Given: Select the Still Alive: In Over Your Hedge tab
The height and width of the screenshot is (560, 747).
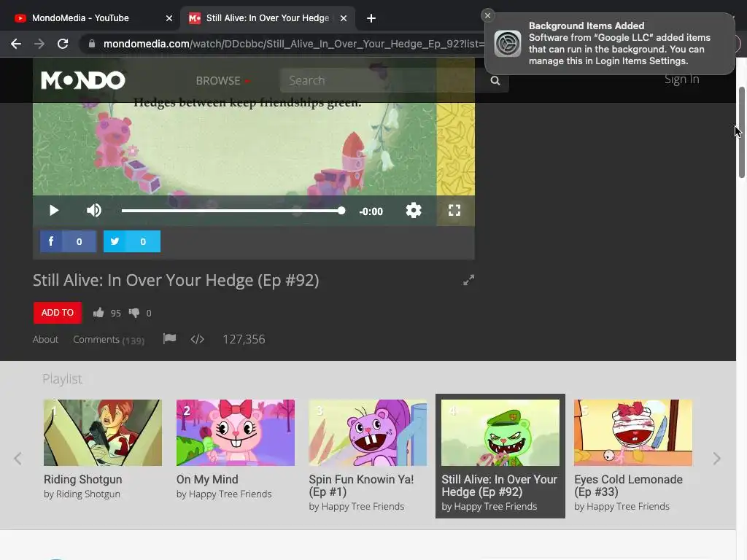Looking at the screenshot, I should [x=267, y=18].
